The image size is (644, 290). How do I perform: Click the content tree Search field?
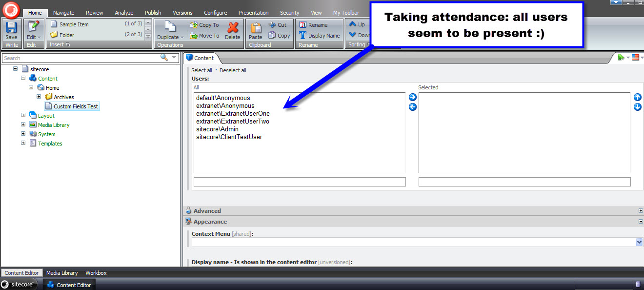(x=80, y=58)
